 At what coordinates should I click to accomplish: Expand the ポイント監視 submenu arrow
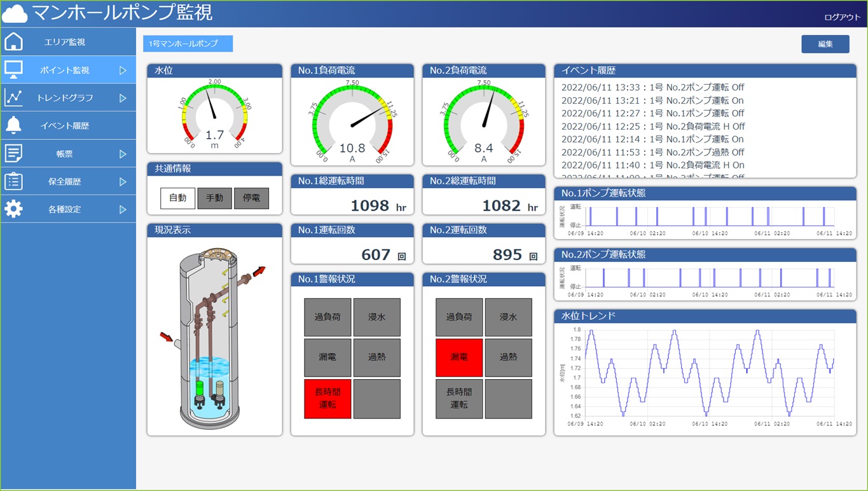click(x=123, y=70)
